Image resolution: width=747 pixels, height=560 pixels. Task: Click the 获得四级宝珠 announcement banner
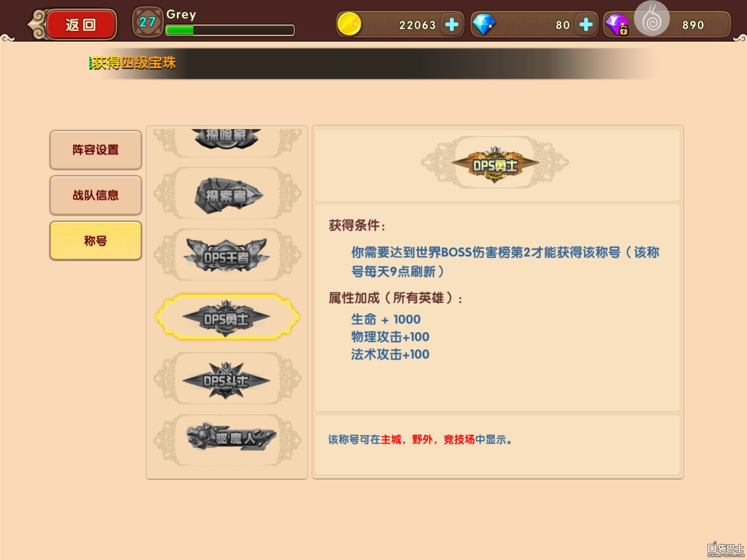point(372,63)
